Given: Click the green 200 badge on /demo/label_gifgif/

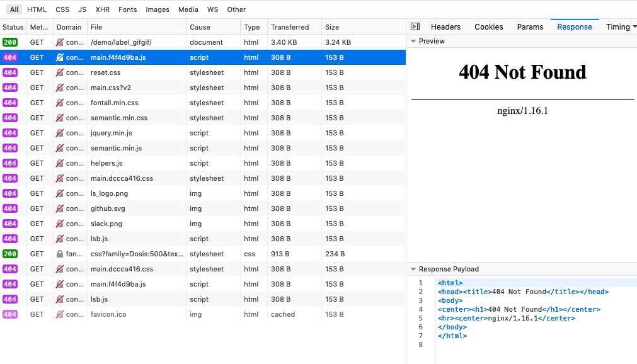Looking at the screenshot, I should (x=13, y=42).
